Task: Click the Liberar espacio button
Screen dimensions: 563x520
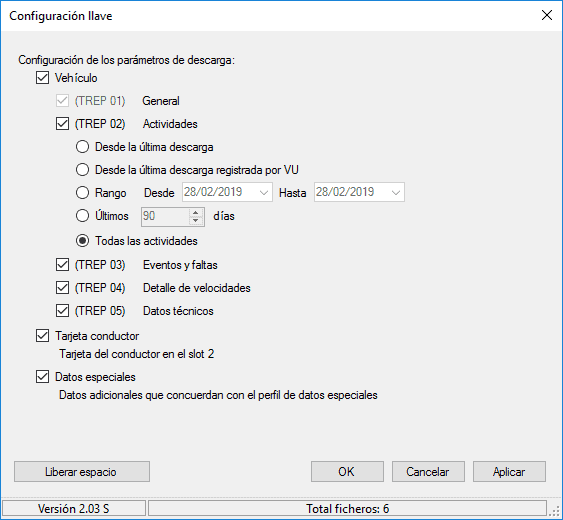Action: [82, 472]
